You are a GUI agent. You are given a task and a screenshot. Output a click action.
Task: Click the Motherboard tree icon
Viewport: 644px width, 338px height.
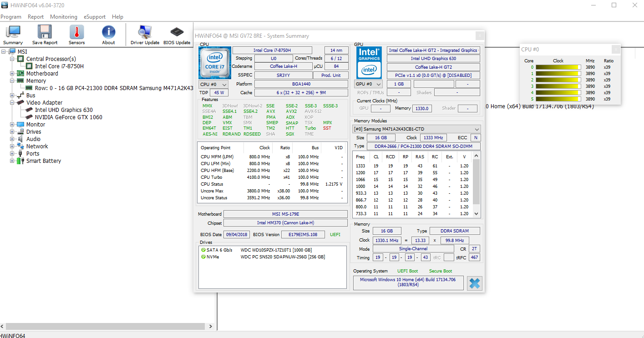click(20, 73)
